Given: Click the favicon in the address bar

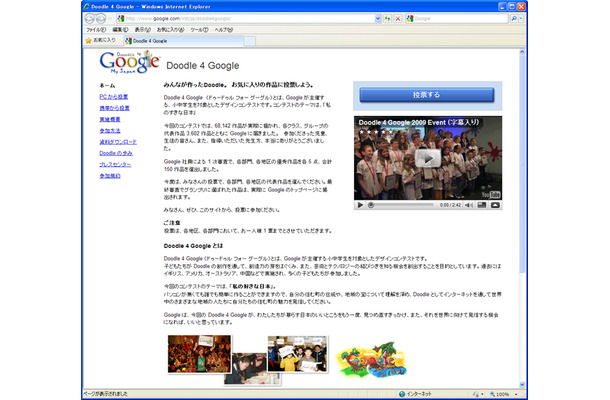Looking at the screenshot, I should click(121, 18).
